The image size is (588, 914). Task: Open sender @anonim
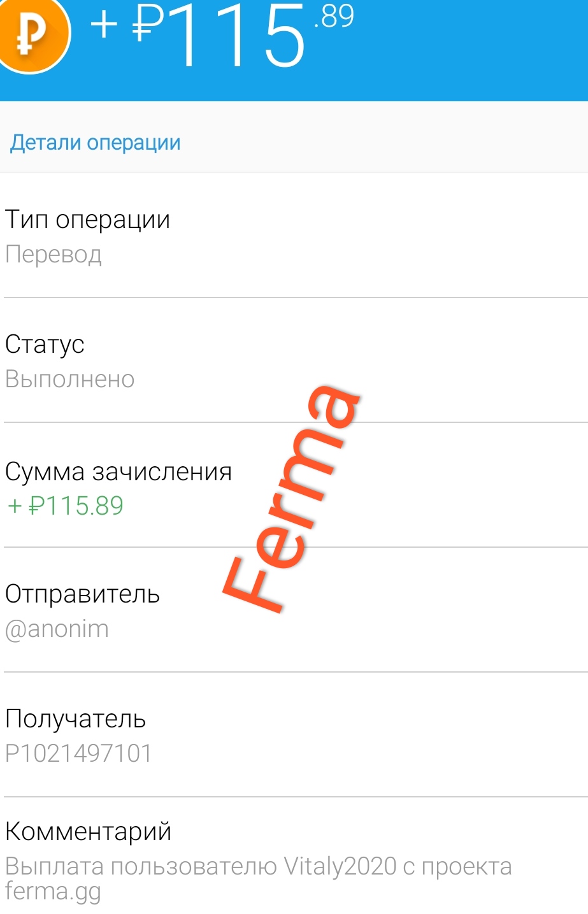point(57,629)
